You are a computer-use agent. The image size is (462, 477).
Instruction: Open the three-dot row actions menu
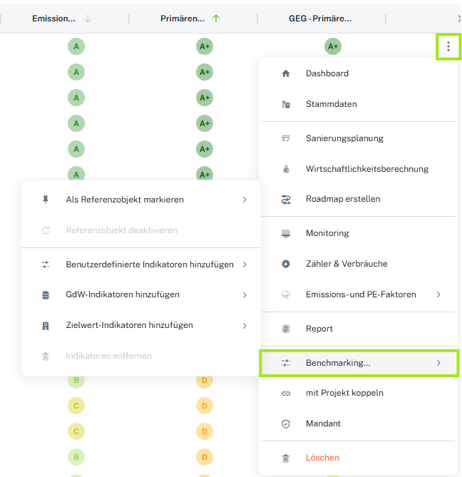[448, 46]
